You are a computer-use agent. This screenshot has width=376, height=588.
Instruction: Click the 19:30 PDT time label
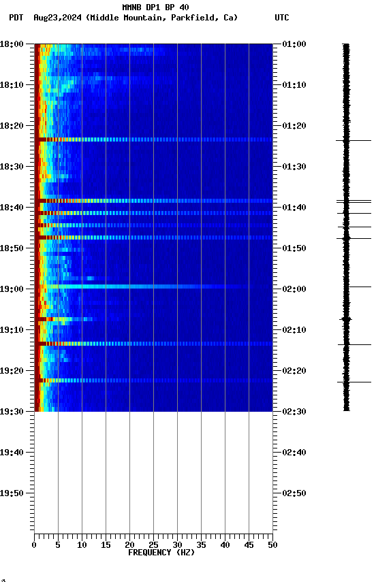coord(12,412)
